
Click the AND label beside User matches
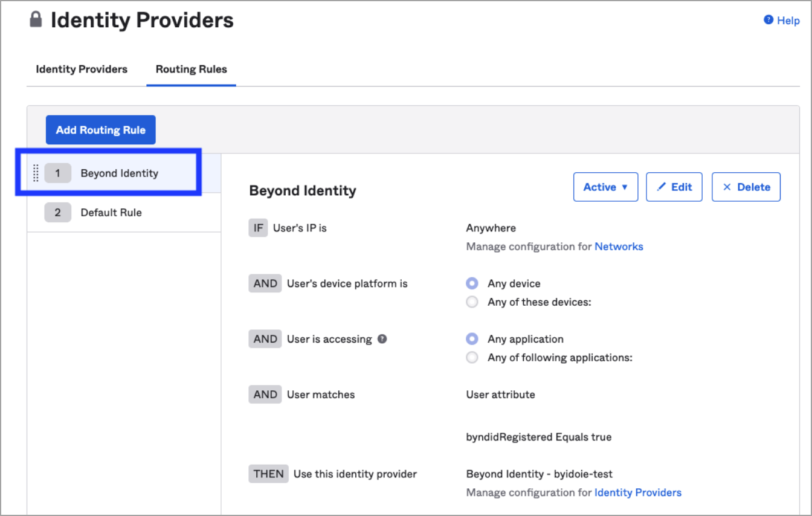point(265,395)
